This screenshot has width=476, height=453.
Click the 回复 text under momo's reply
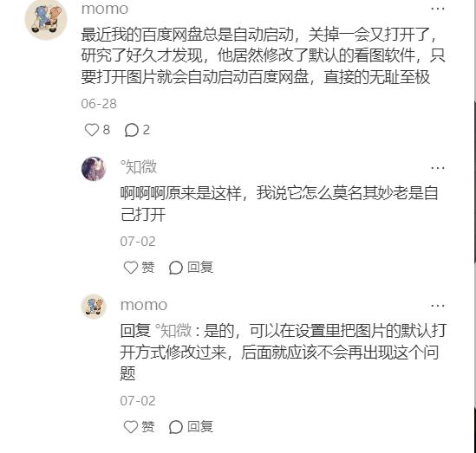(x=200, y=426)
